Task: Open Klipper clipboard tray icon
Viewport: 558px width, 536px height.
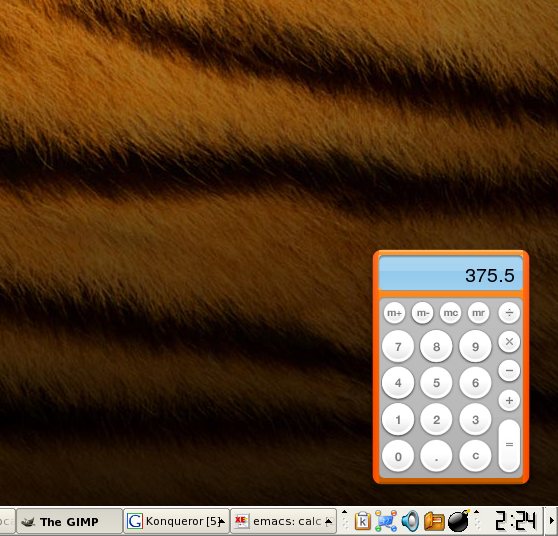Action: 363,522
